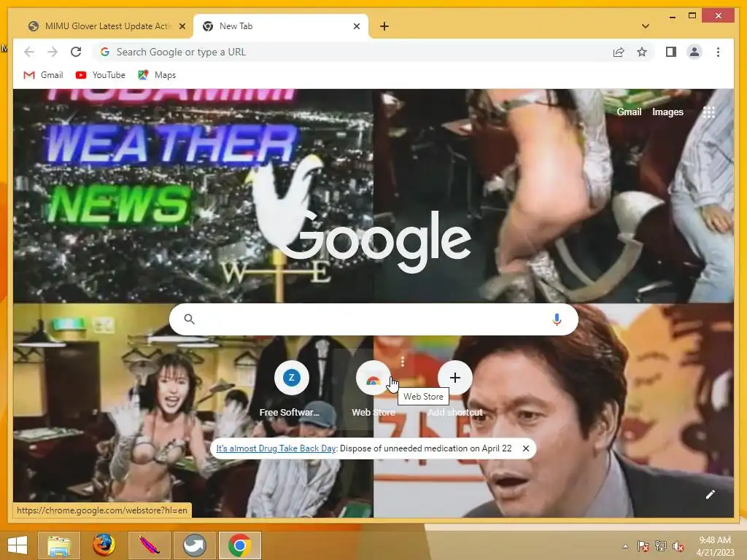The image size is (747, 560).
Task: Open the taskbar clock showing 9:48 AM
Action: click(715, 546)
